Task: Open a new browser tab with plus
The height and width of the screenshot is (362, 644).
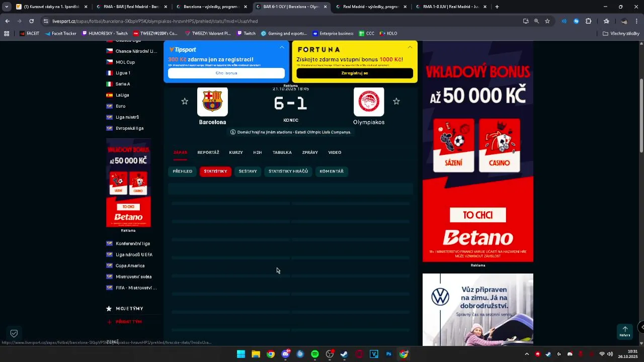Action: tap(497, 7)
